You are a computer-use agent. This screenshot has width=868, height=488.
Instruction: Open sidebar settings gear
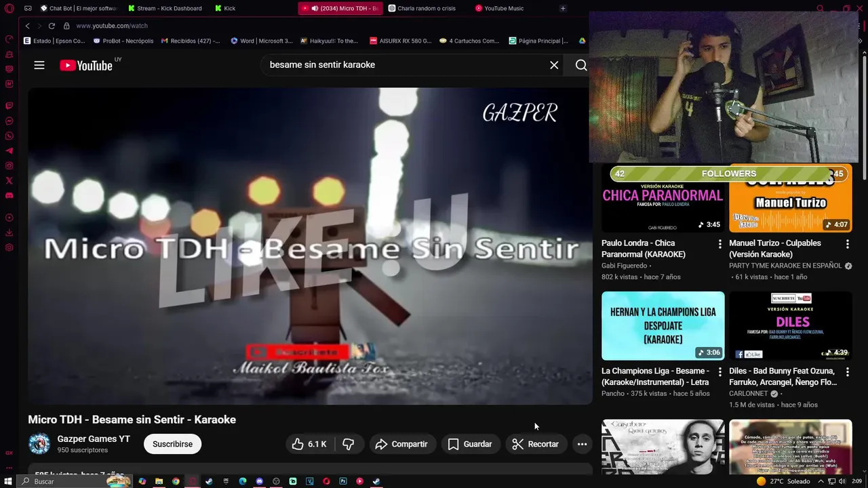pos(9,247)
